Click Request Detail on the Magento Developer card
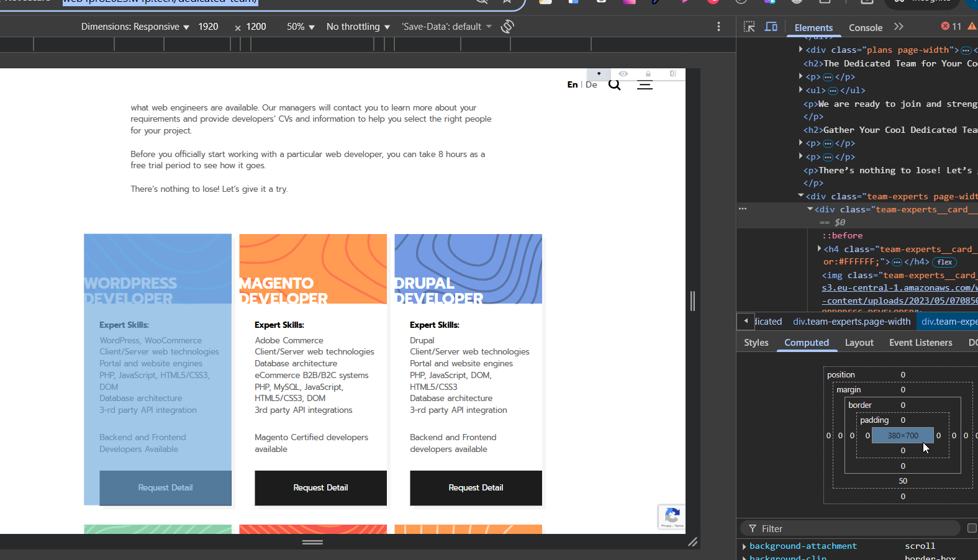 click(x=320, y=488)
